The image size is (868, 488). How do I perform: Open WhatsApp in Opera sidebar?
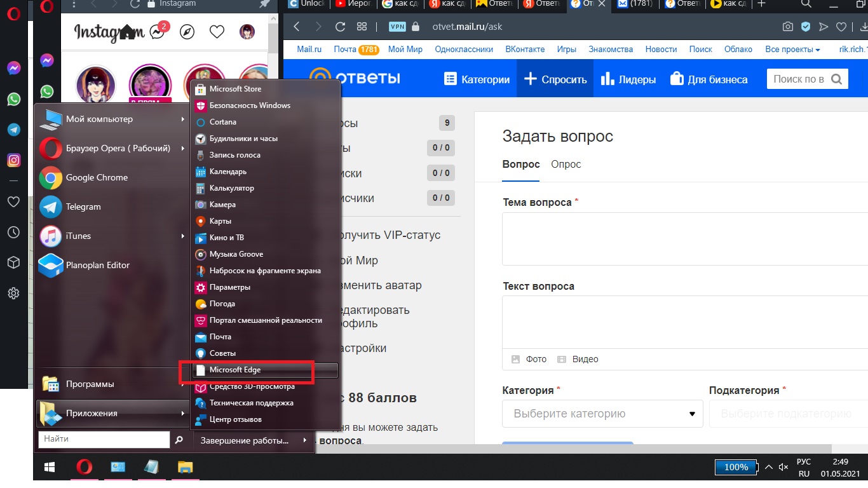(x=14, y=99)
